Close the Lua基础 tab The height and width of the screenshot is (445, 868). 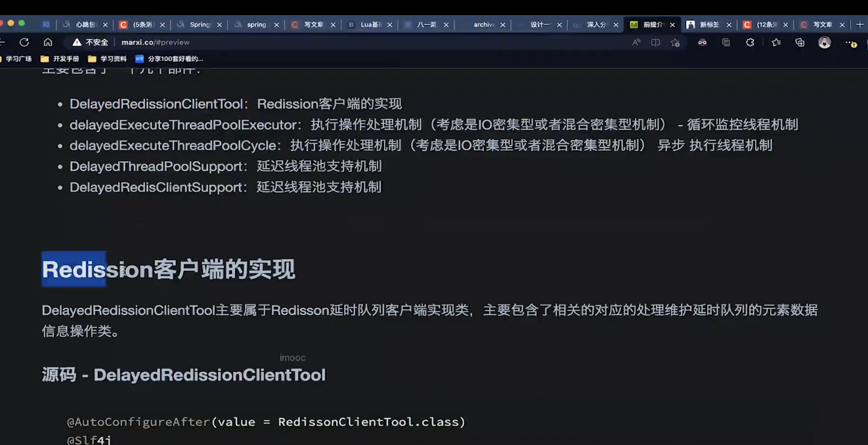pyautogui.click(x=390, y=25)
